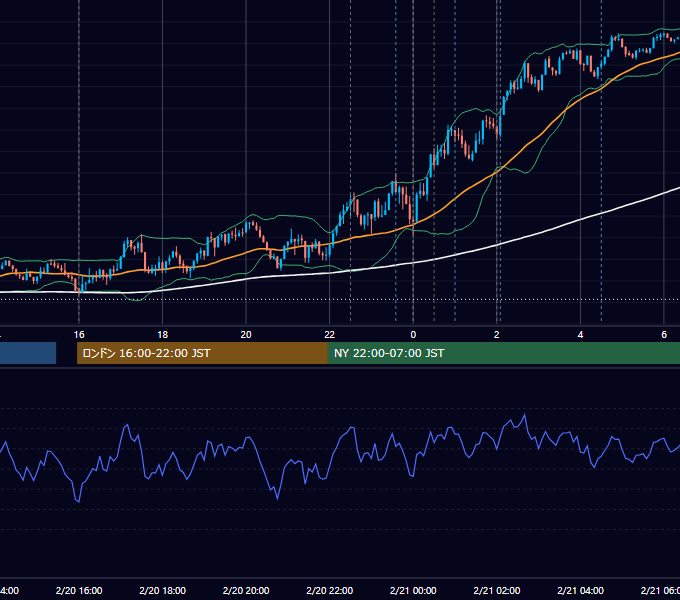Click the 2/20 16:00 date label
Image resolution: width=680 pixels, height=600 pixels.
(79, 590)
